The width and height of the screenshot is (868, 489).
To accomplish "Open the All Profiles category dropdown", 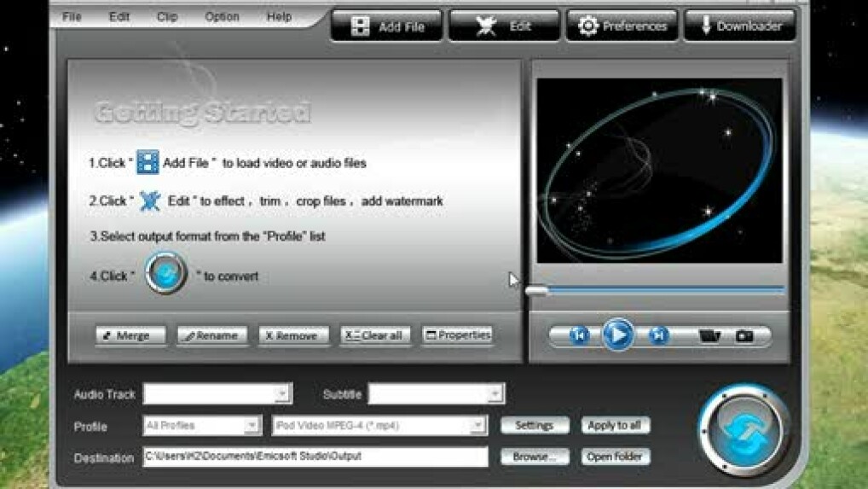I will 252,425.
